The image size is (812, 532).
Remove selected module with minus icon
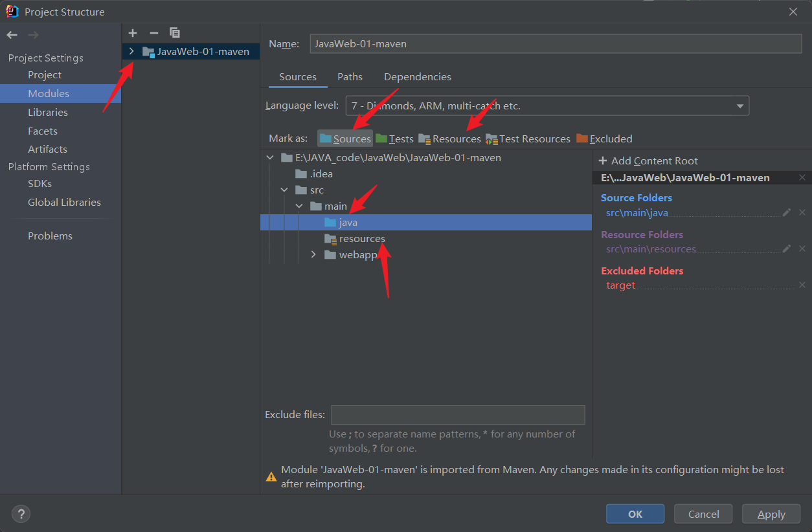(153, 32)
